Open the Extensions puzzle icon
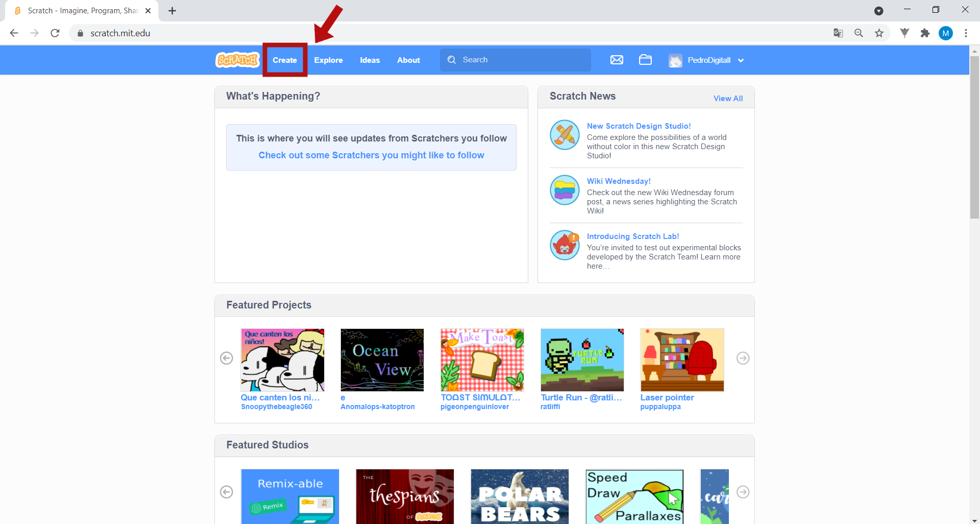The height and width of the screenshot is (524, 980). (x=925, y=33)
